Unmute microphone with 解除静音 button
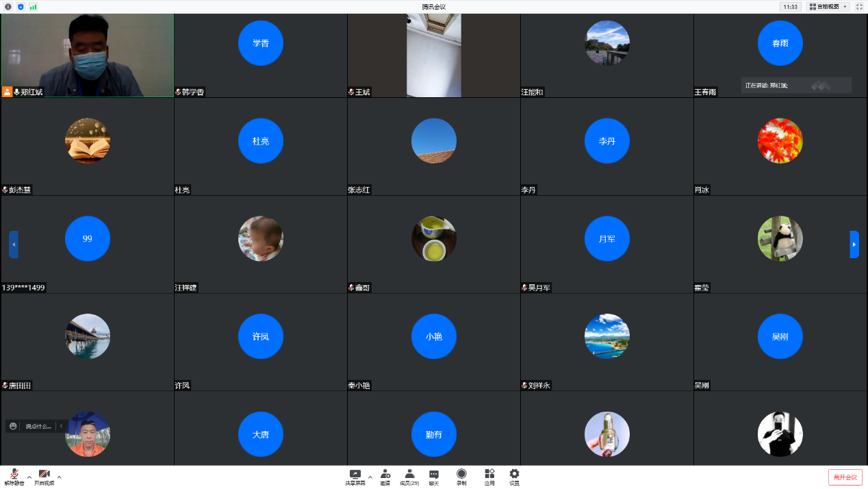This screenshot has height=489, width=868. 14,477
